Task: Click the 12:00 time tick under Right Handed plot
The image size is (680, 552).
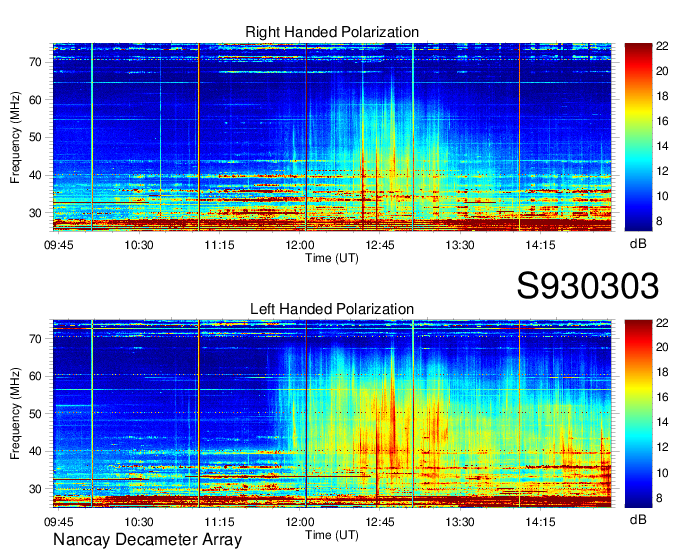Action: pos(300,245)
